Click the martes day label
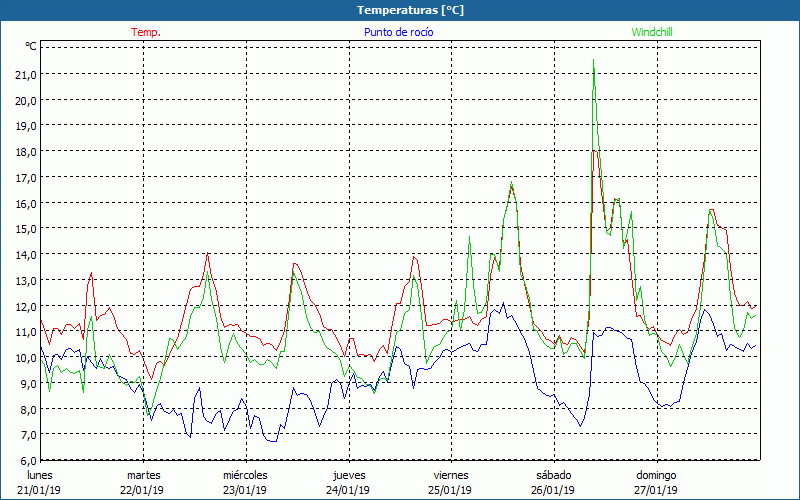 coord(143,475)
